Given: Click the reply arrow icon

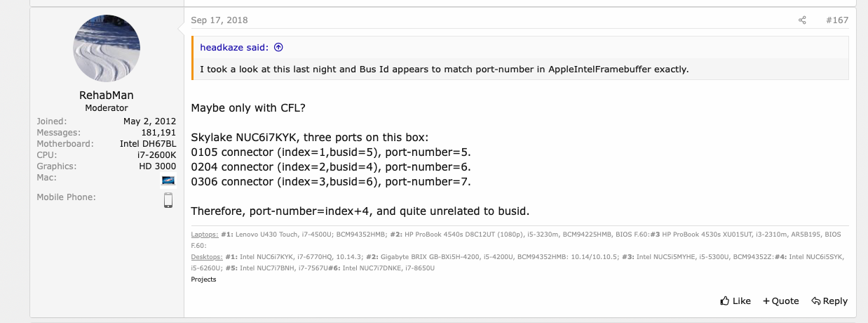Looking at the screenshot, I should [x=816, y=301].
